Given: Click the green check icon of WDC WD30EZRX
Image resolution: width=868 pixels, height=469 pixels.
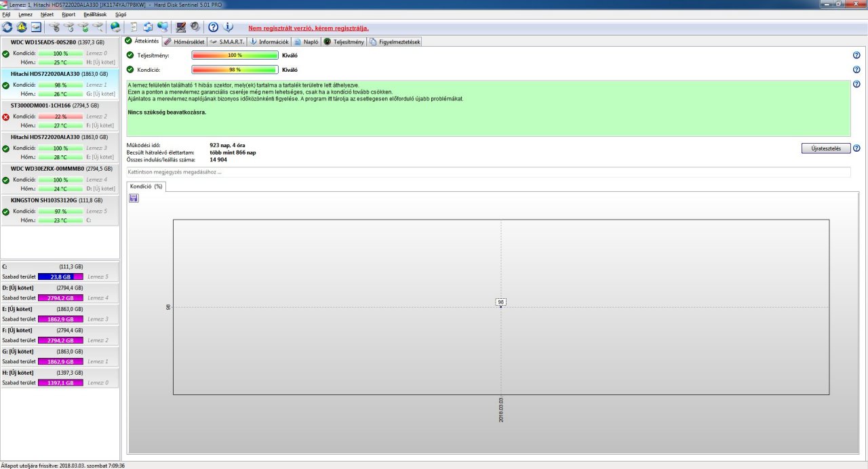Looking at the screenshot, I should [6, 180].
